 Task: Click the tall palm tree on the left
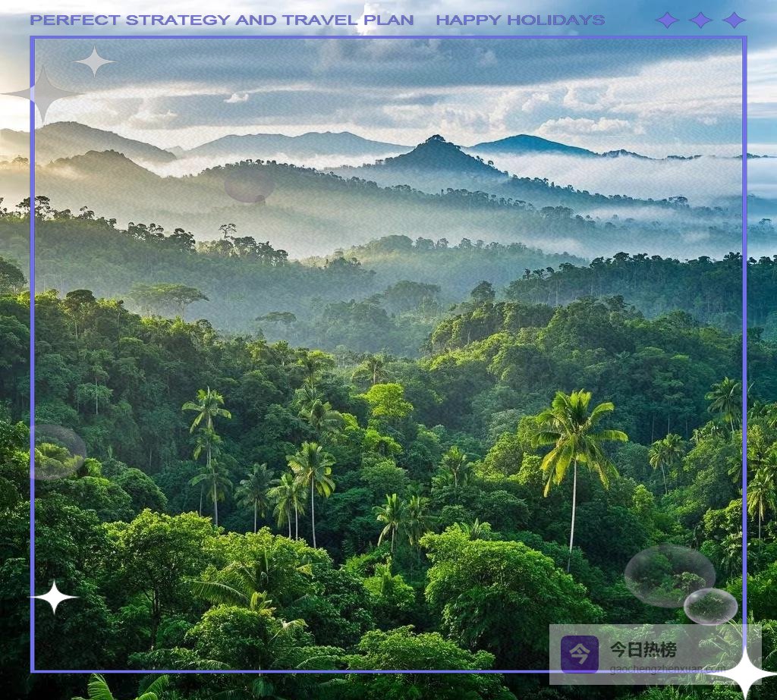click(x=207, y=425)
